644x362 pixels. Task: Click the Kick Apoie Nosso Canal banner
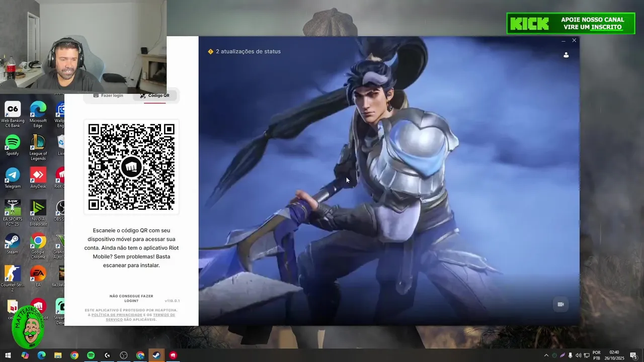[x=571, y=23]
